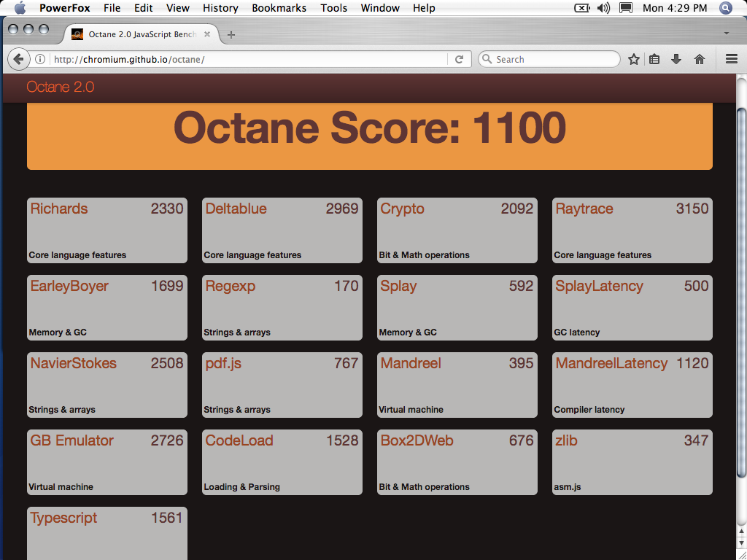The width and height of the screenshot is (747, 560).
Task: Open the NavierStokes benchmark link
Action: pos(74,363)
